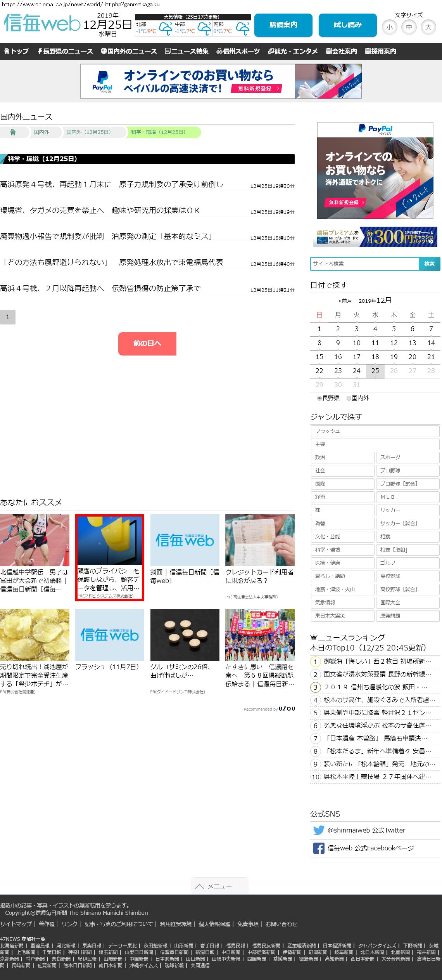Click the southern area weather icon
This screenshot has width=442, height=980.
pyautogui.click(x=243, y=29)
